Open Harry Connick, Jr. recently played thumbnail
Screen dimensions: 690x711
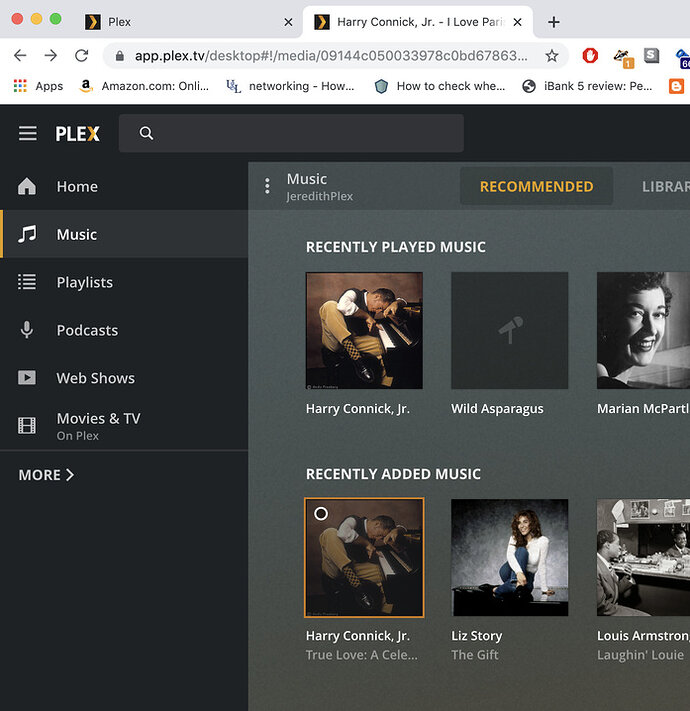click(364, 331)
